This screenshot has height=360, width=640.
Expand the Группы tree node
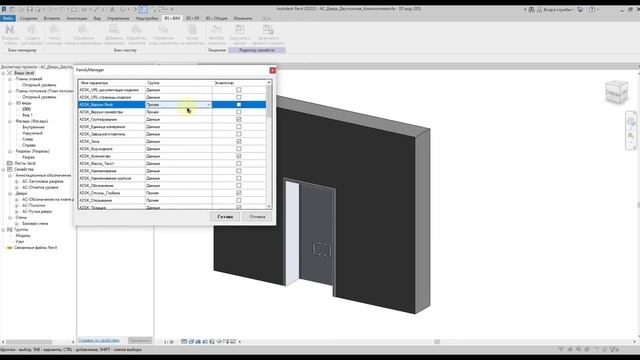pos(3,229)
